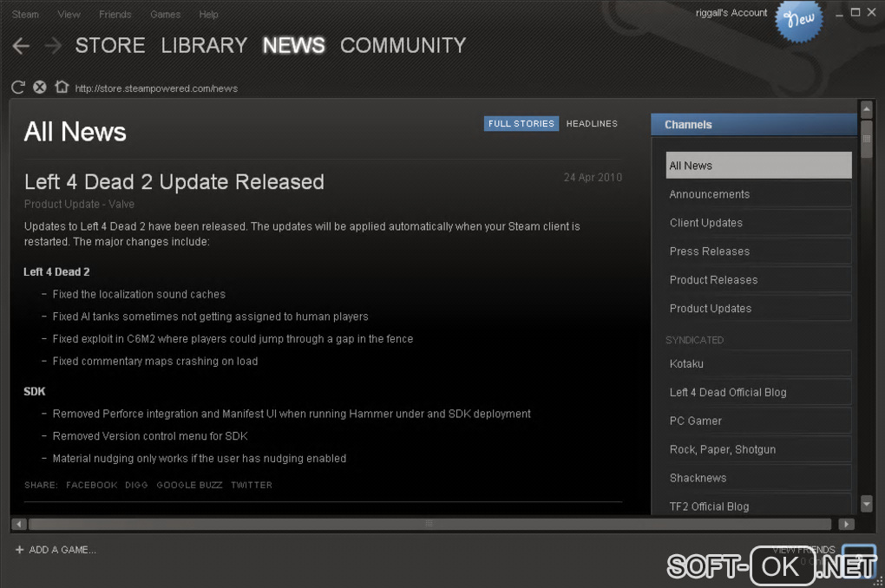Viewport: 885px width, 588px height.
Task: Open riggall's Account
Action: 731,13
